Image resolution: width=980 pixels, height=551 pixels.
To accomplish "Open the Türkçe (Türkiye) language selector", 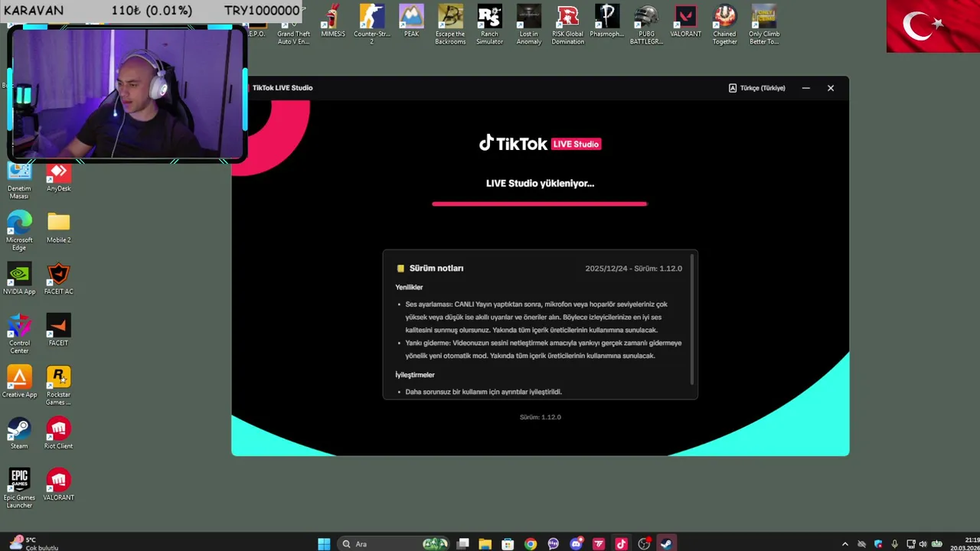I will pyautogui.click(x=757, y=88).
